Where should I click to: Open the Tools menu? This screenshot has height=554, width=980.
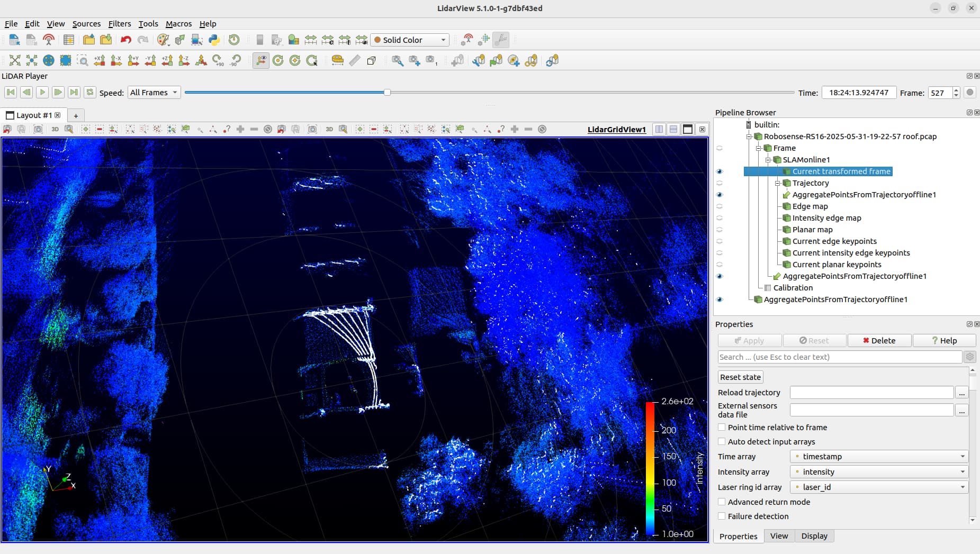tap(148, 24)
